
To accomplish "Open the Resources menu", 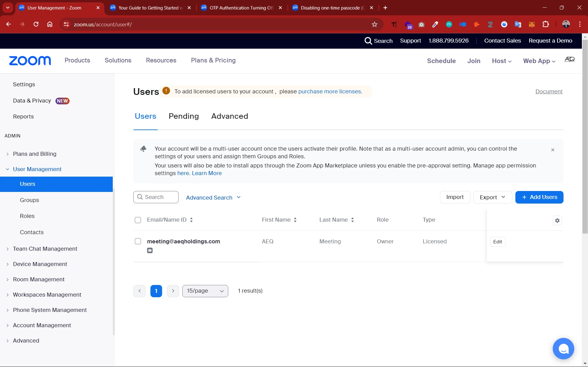I will (161, 60).
